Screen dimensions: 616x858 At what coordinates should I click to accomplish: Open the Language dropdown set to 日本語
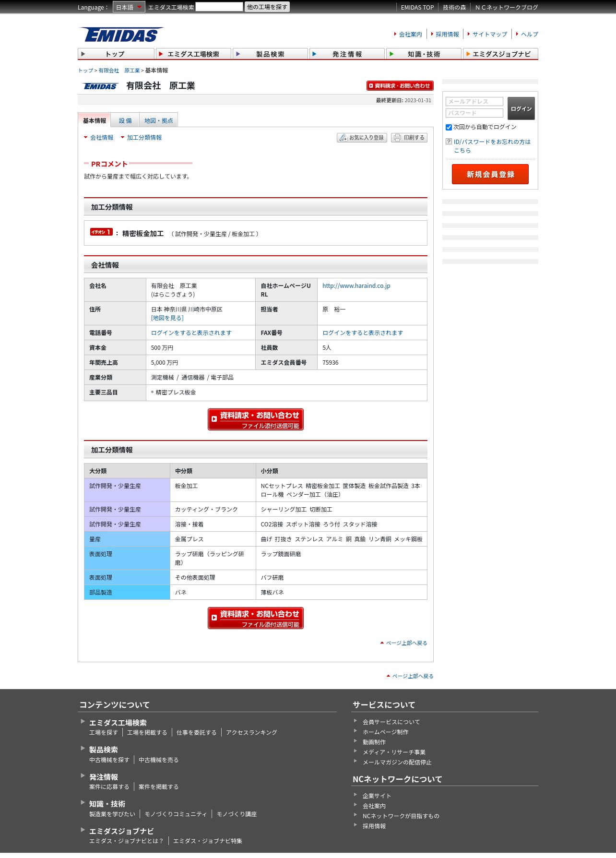(129, 7)
